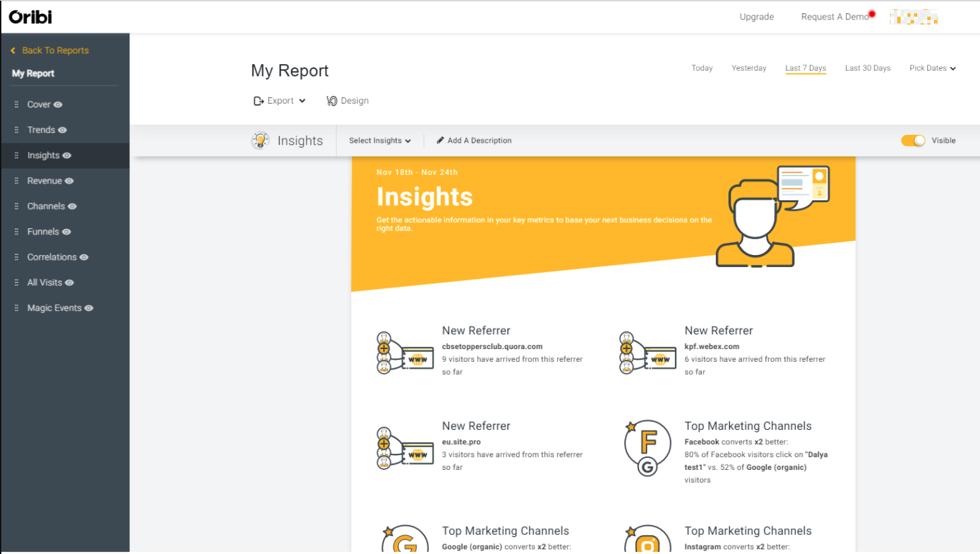The image size is (980, 554).
Task: Expand the Export dropdown arrow
Action: [x=302, y=101]
